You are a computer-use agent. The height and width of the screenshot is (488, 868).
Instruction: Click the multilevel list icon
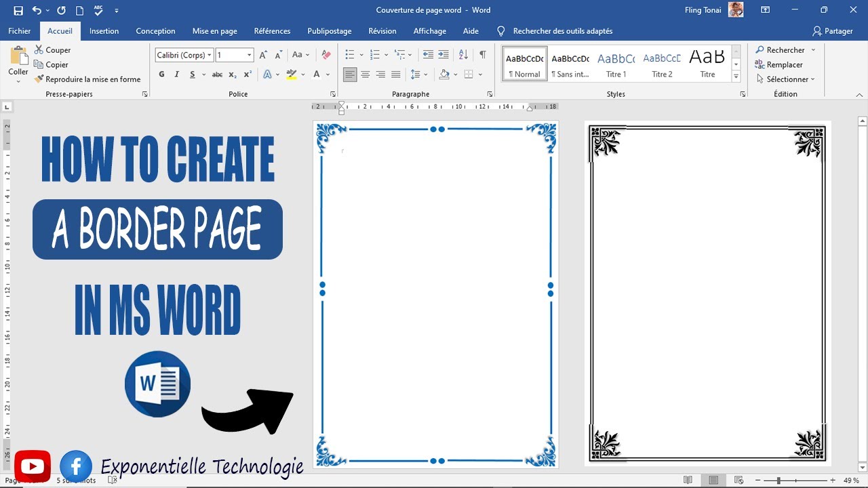tap(400, 55)
